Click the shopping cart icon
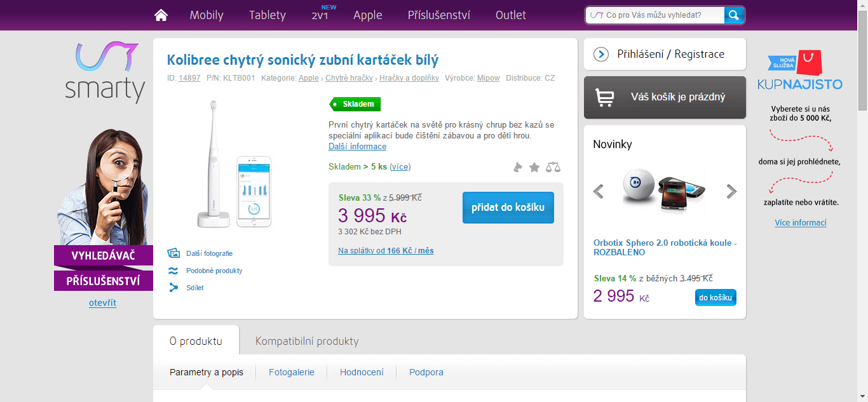868x402 pixels. tap(604, 97)
